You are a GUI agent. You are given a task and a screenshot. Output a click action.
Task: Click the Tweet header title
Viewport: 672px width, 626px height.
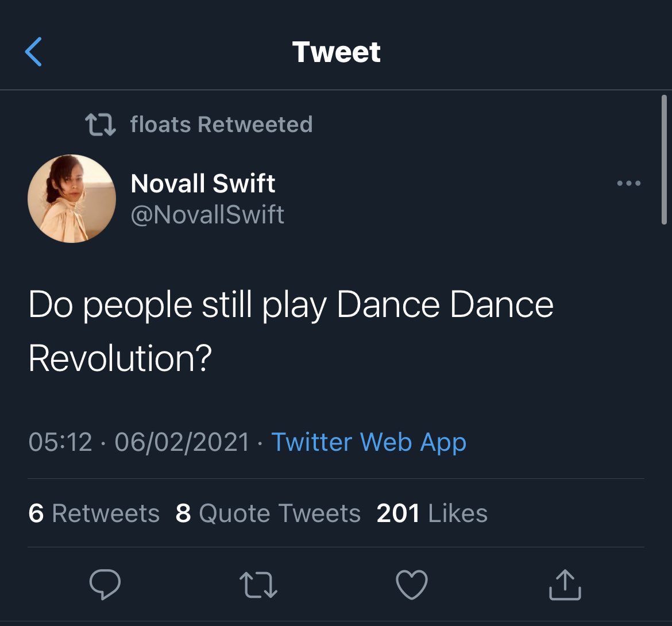[336, 52]
